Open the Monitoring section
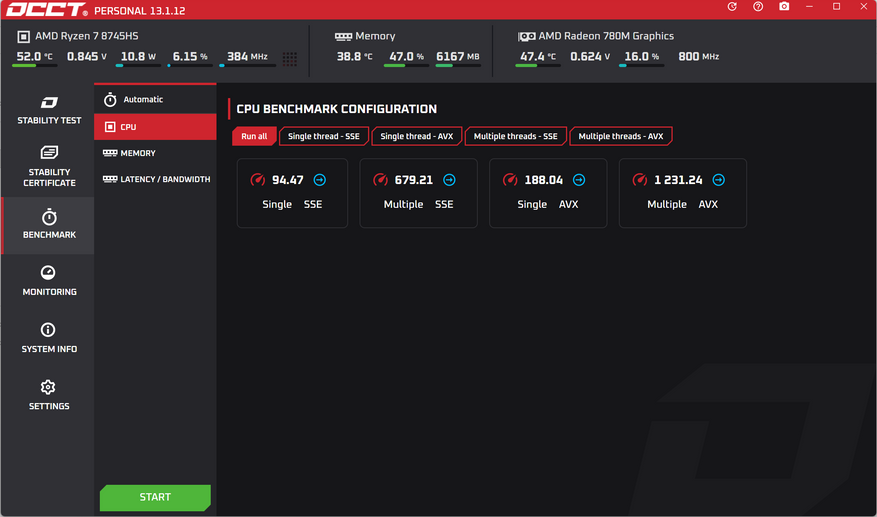Viewport: 877px width, 517px height. coord(49,281)
